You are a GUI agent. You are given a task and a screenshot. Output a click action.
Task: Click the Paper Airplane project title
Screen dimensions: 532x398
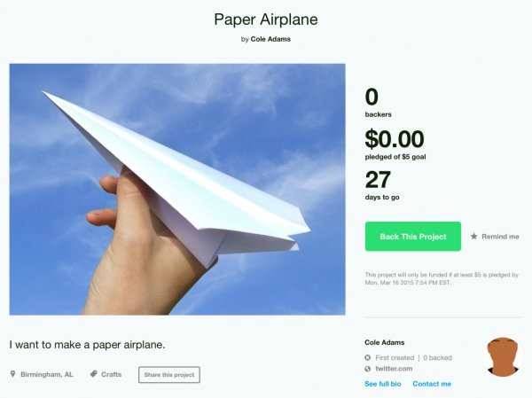[266, 20]
